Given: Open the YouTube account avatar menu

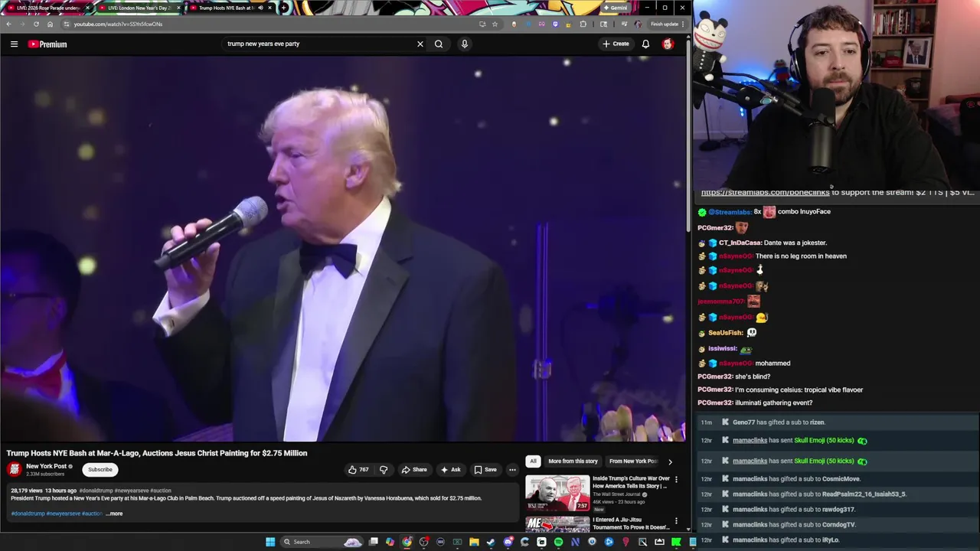Looking at the screenshot, I should pos(668,44).
